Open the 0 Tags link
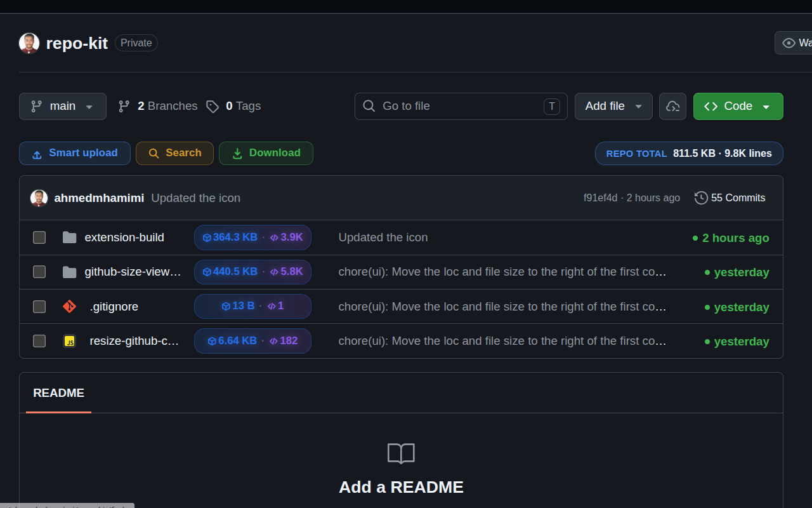This screenshot has width=812, height=508. click(x=233, y=106)
